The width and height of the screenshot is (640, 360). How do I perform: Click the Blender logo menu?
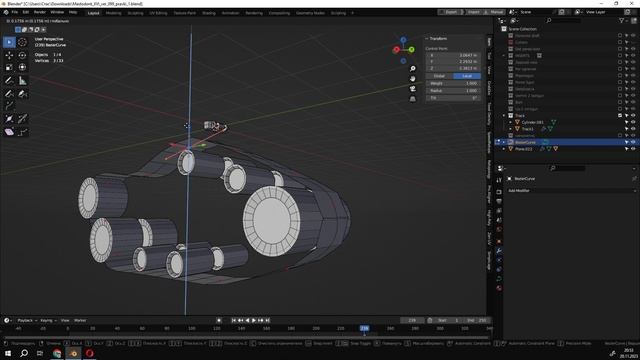(6, 12)
